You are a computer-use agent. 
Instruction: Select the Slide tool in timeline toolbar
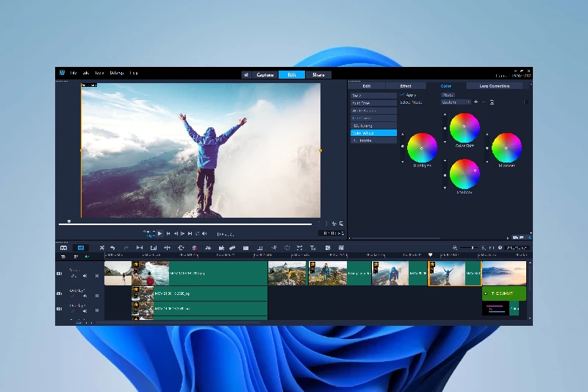(x=181, y=248)
